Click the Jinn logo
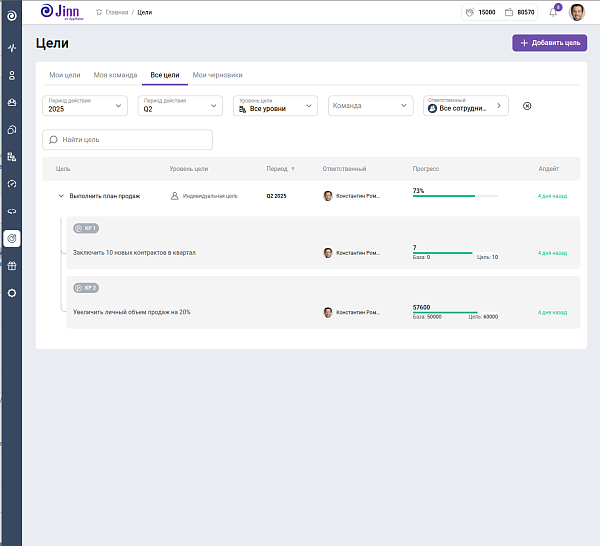 (62, 12)
